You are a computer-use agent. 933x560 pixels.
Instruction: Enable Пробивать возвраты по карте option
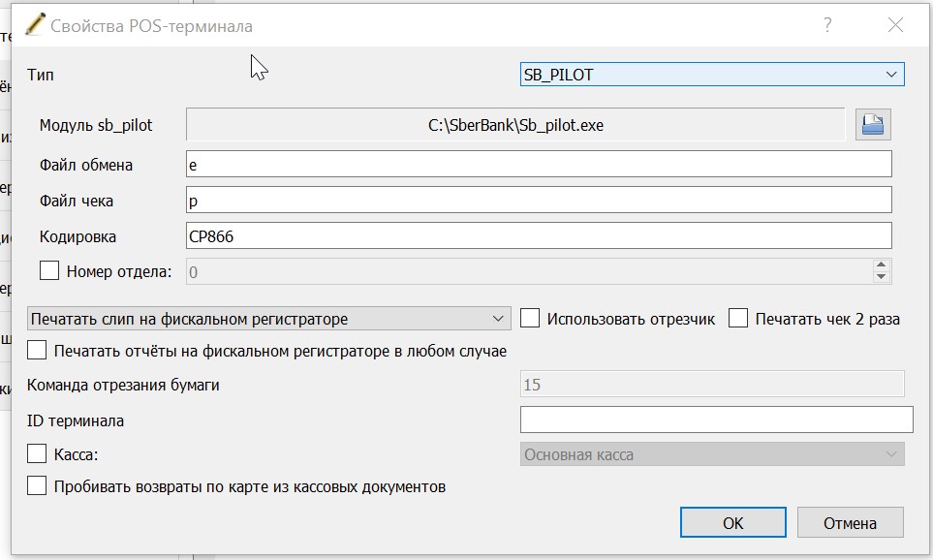point(37,486)
